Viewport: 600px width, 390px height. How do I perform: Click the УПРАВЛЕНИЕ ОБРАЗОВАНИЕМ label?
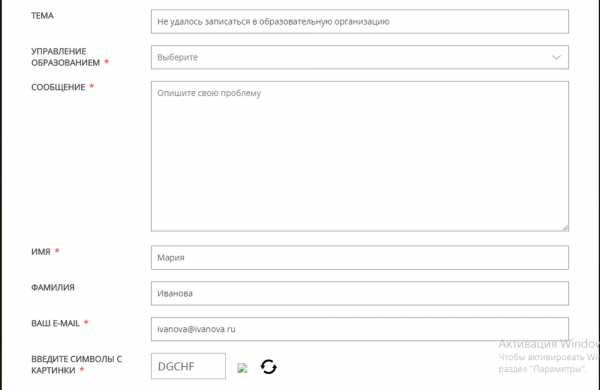(65, 57)
